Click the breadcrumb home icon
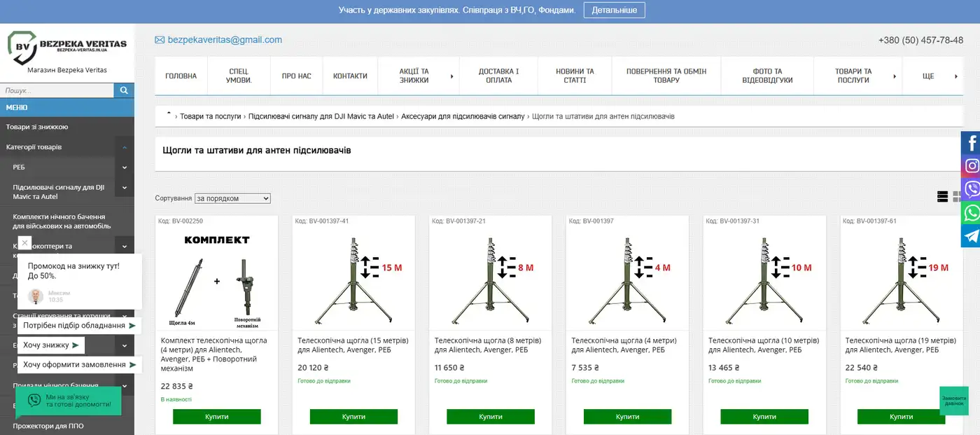The height and width of the screenshot is (435, 980). [x=169, y=114]
